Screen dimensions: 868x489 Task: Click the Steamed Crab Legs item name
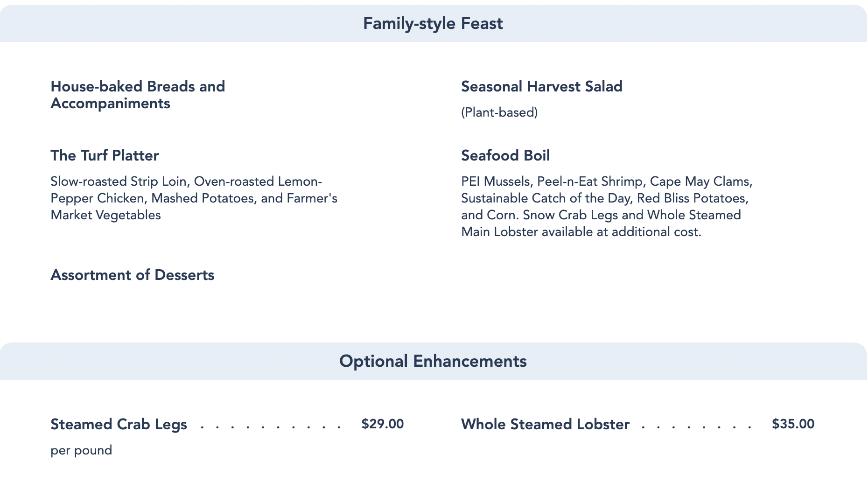[119, 424]
